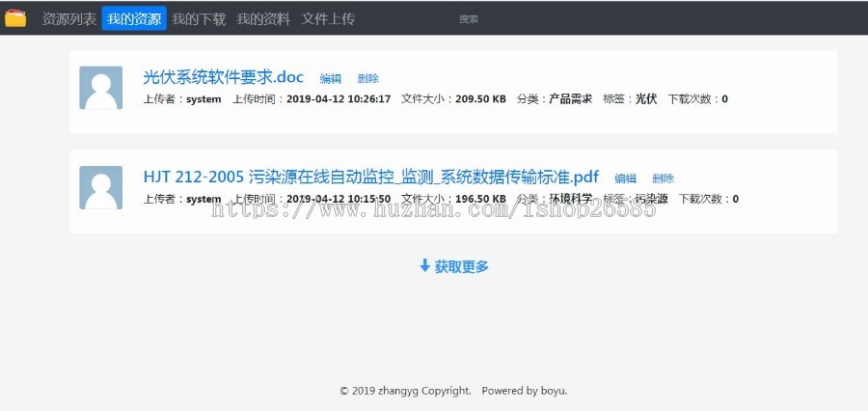This screenshot has width=868, height=411.
Task: Go to the 我的下载 tab
Action: click(x=199, y=19)
